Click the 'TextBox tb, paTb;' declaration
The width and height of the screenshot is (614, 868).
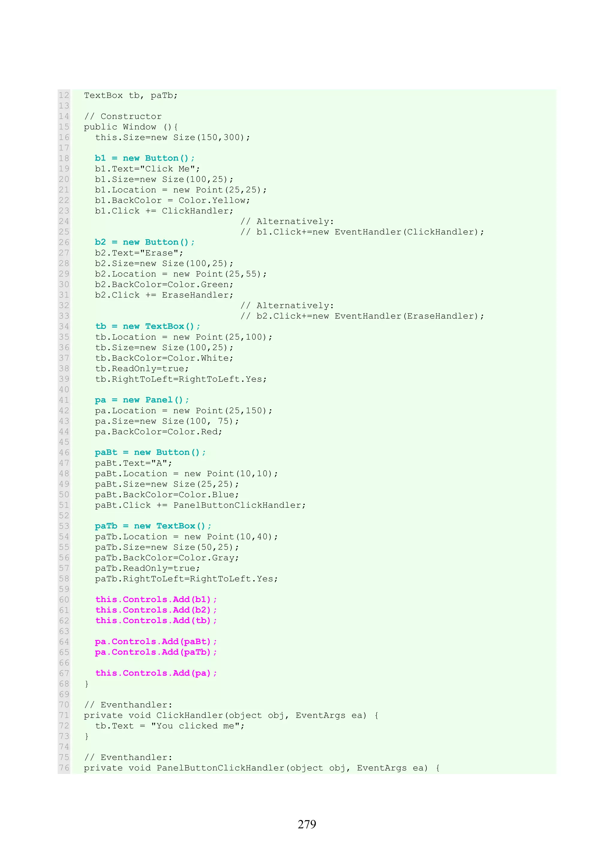130,95
